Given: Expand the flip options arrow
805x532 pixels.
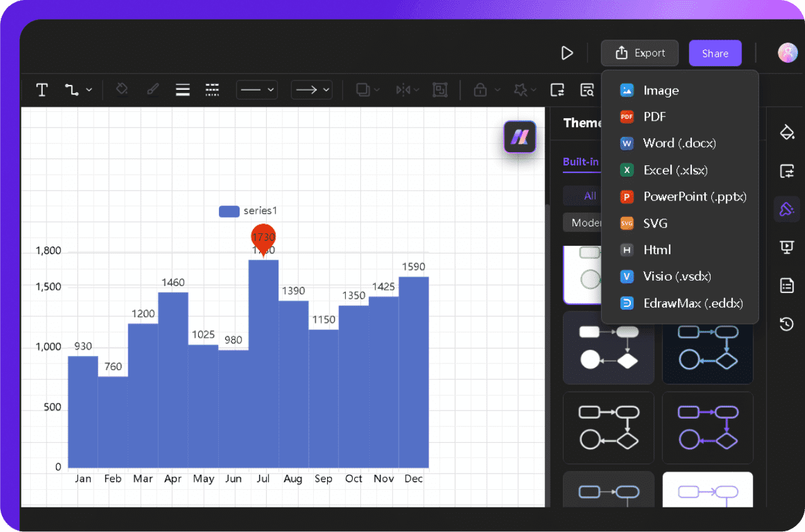Looking at the screenshot, I should tap(416, 90).
